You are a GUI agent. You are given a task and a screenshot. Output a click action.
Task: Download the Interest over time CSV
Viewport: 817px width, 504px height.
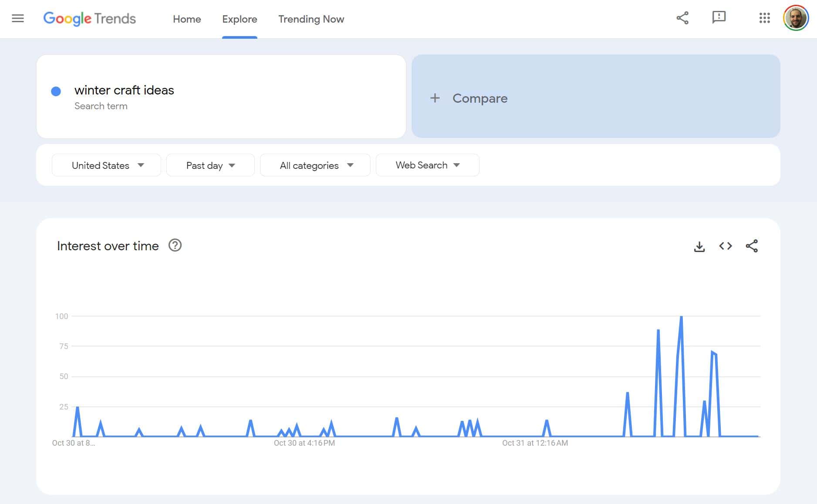click(699, 246)
